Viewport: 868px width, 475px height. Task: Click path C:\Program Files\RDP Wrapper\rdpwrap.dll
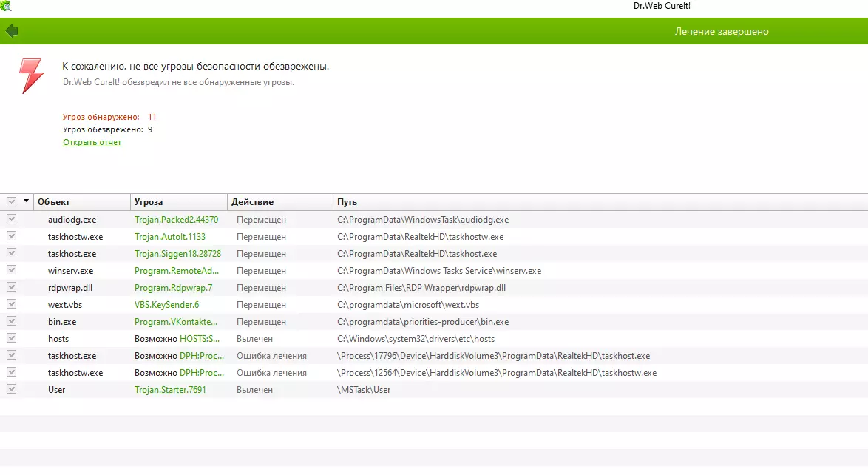tap(421, 288)
